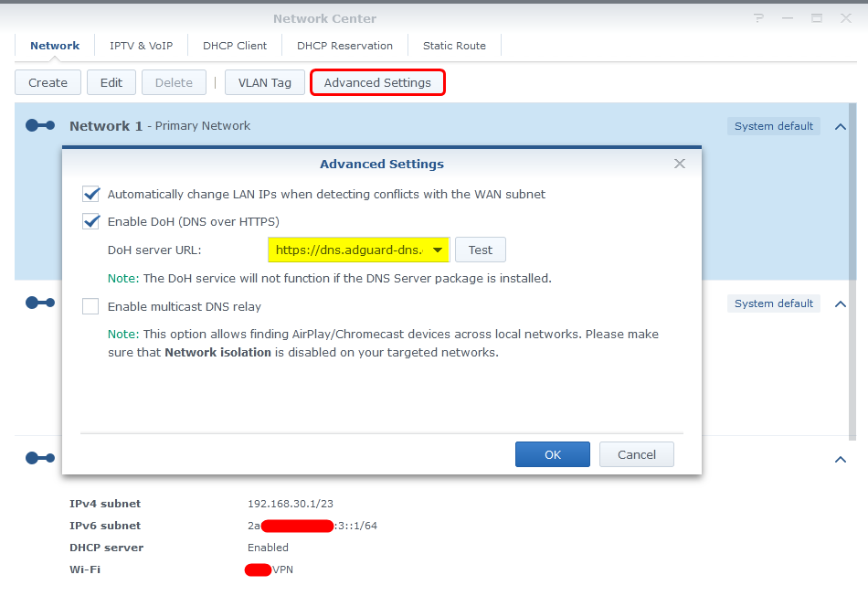
Task: Uncheck automatically change LAN IPs option
Action: (x=91, y=194)
